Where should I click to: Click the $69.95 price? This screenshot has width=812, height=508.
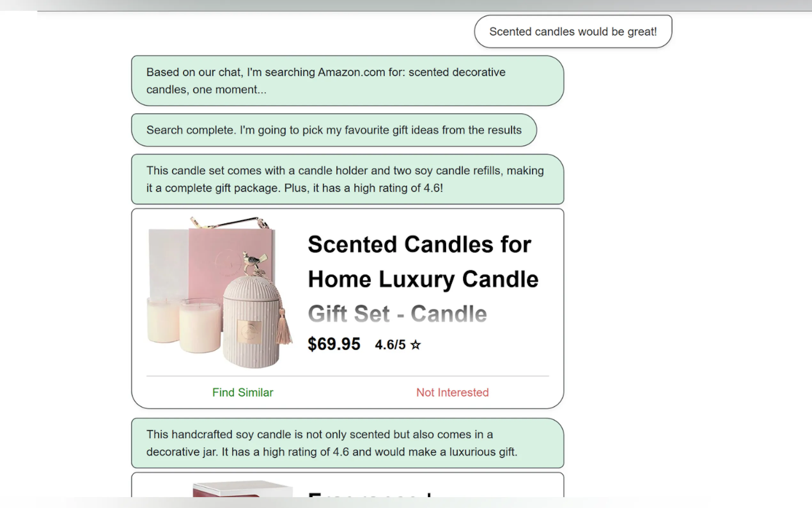(x=334, y=344)
